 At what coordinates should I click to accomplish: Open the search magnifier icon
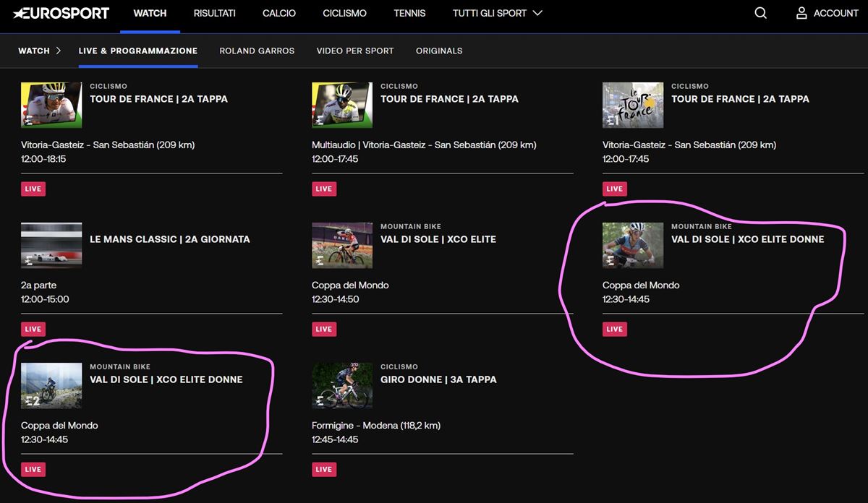point(761,13)
